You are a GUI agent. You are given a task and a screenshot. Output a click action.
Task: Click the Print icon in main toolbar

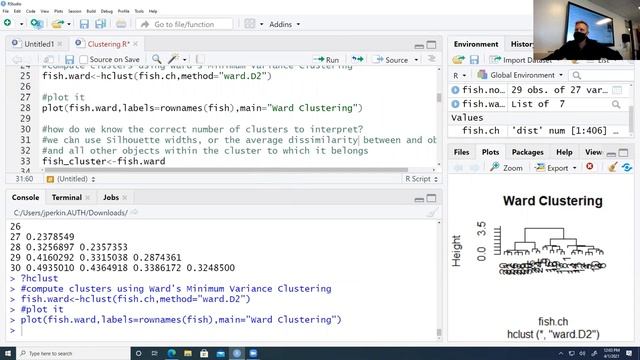click(x=121, y=24)
